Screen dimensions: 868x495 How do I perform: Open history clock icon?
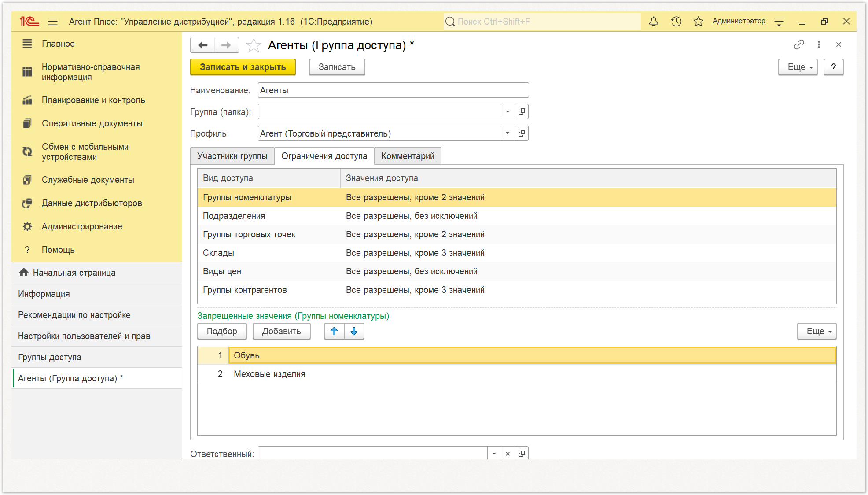pos(676,21)
